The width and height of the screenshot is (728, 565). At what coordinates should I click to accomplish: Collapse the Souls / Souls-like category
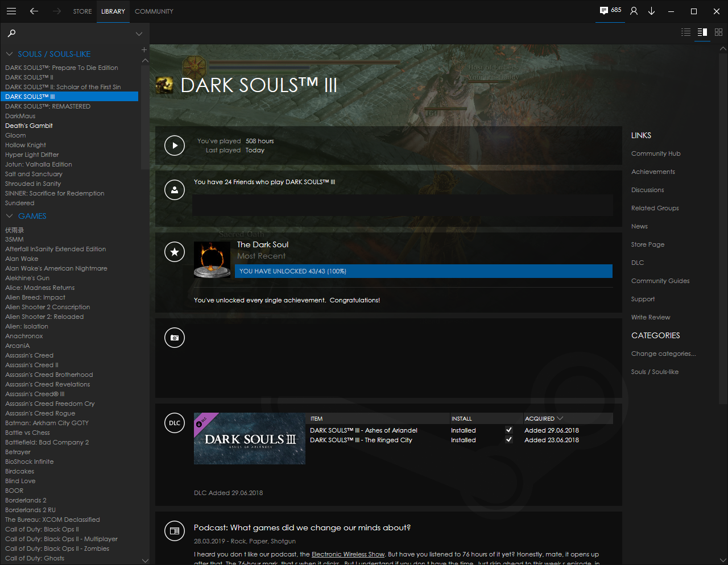click(x=9, y=54)
